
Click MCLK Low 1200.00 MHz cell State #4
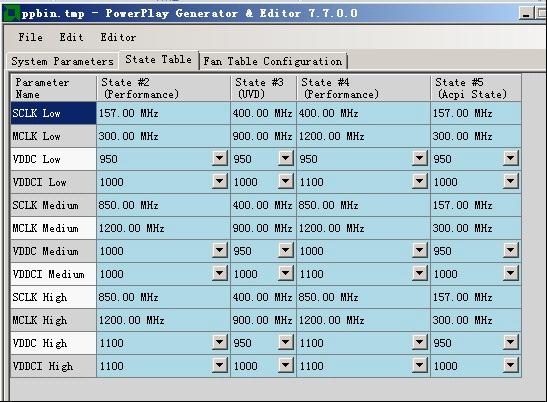pos(364,136)
